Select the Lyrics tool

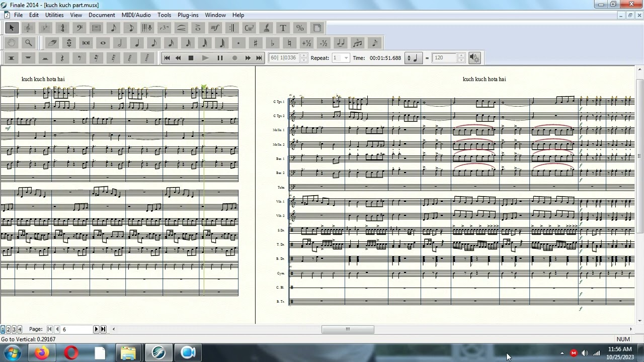(267, 28)
